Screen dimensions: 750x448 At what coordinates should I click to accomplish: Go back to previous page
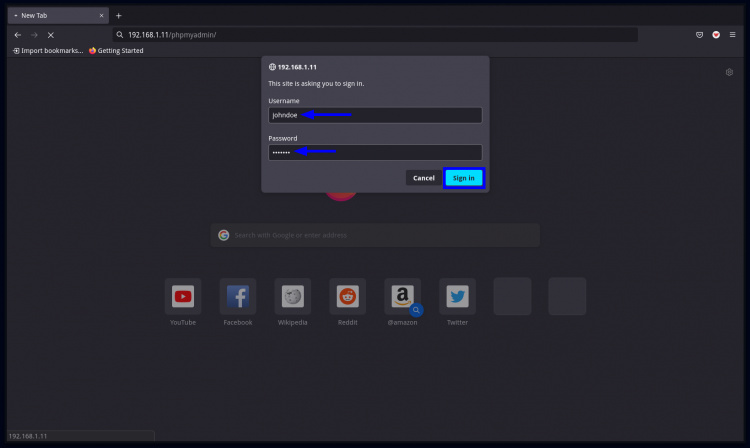pyautogui.click(x=17, y=35)
